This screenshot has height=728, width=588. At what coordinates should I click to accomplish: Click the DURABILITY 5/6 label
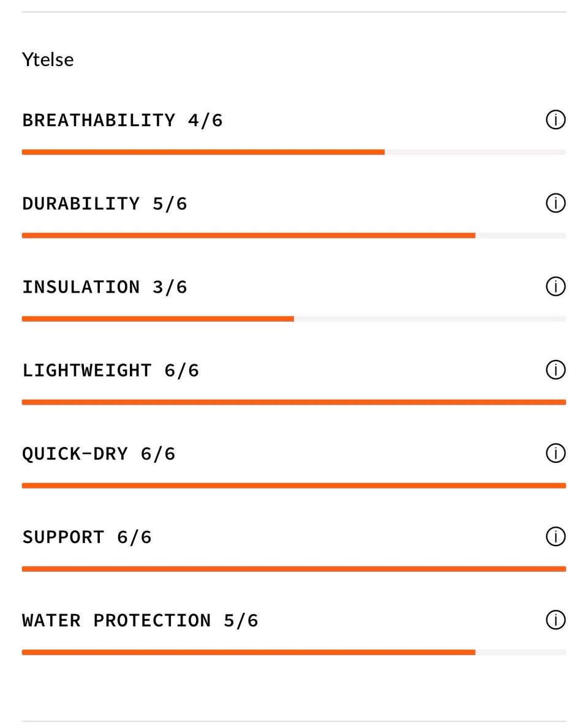tap(105, 204)
